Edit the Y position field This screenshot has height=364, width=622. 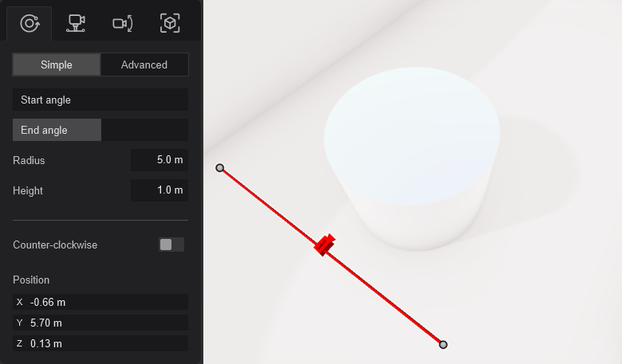tap(100, 323)
